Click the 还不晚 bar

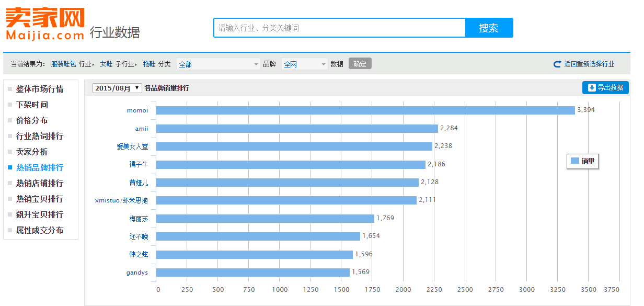(x=258, y=236)
